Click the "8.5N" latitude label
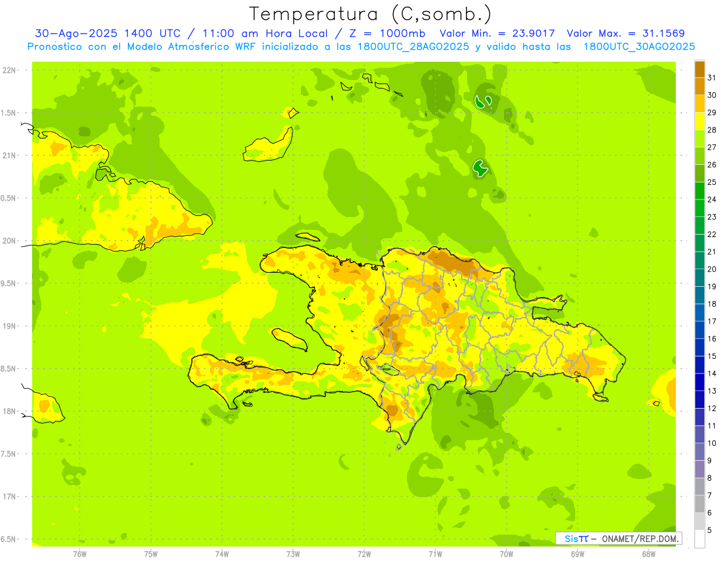 [x=9, y=369]
